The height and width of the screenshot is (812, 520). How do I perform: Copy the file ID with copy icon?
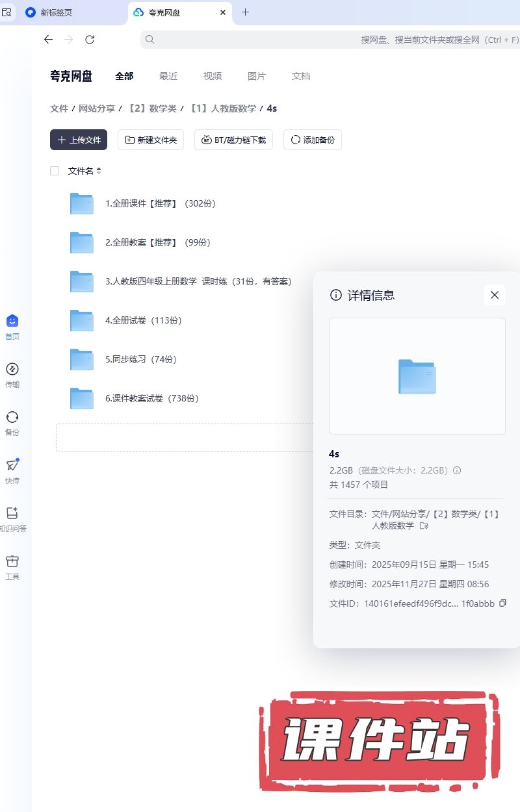point(502,603)
